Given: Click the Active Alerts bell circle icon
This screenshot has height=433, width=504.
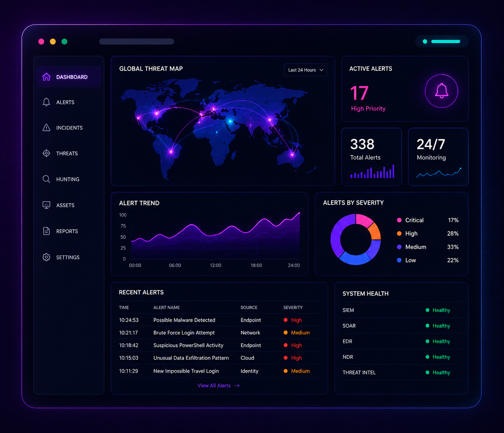Looking at the screenshot, I should click(441, 91).
